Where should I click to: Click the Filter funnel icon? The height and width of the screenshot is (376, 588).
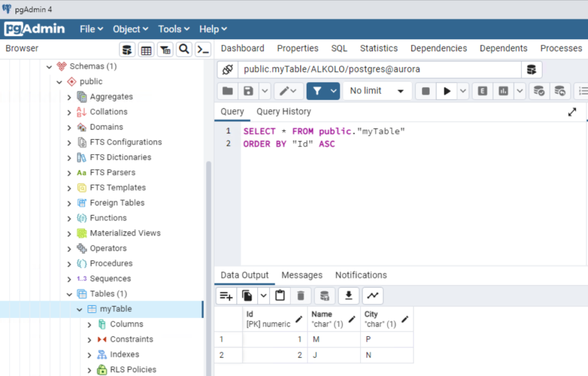coord(317,91)
